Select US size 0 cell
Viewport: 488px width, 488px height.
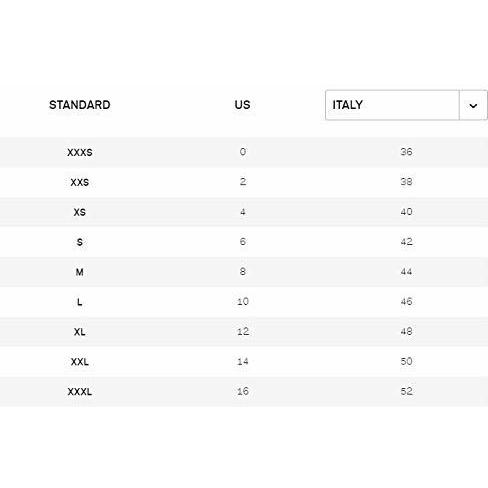point(243,152)
